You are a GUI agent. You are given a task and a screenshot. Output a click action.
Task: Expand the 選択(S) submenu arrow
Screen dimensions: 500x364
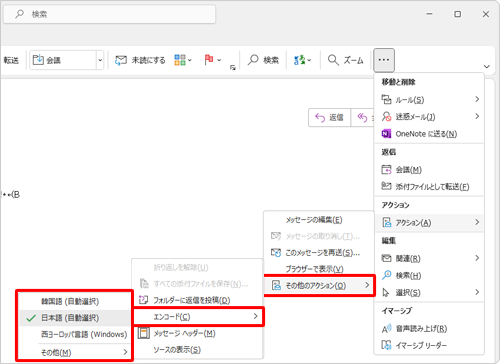477,292
